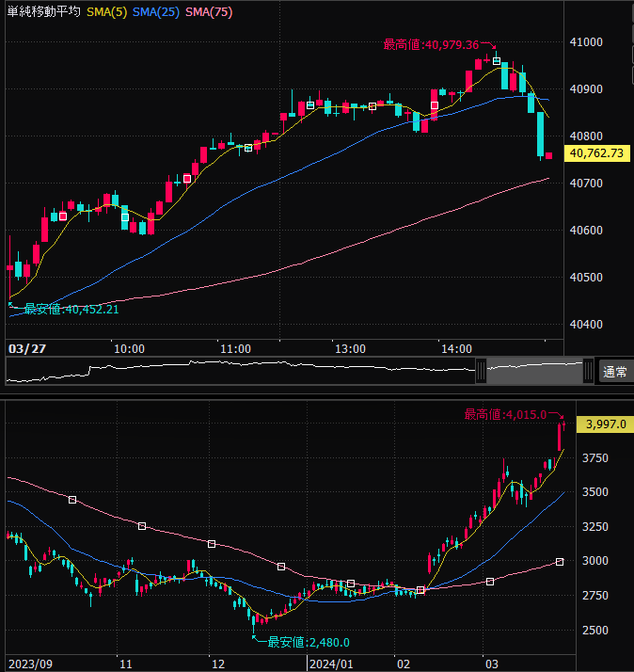Click the 2750 price axis label
The height and width of the screenshot is (672, 634).
pos(595,596)
